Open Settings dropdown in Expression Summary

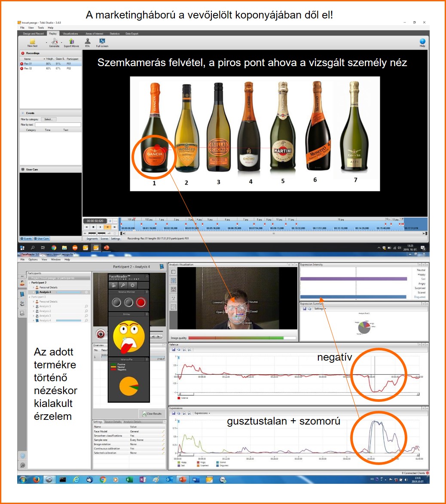coord(320,309)
